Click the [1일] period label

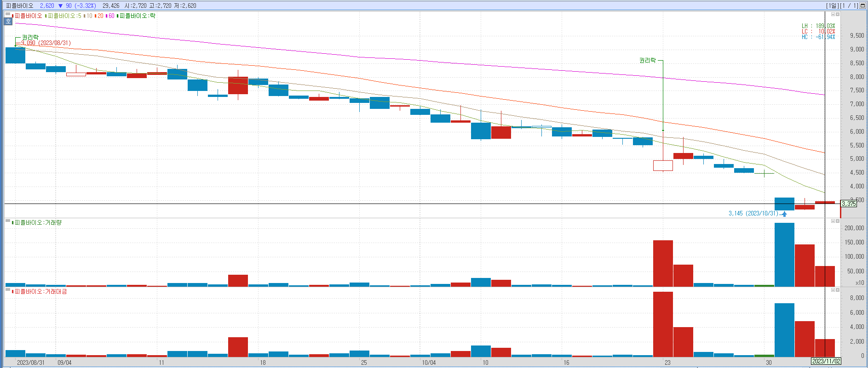(832, 6)
